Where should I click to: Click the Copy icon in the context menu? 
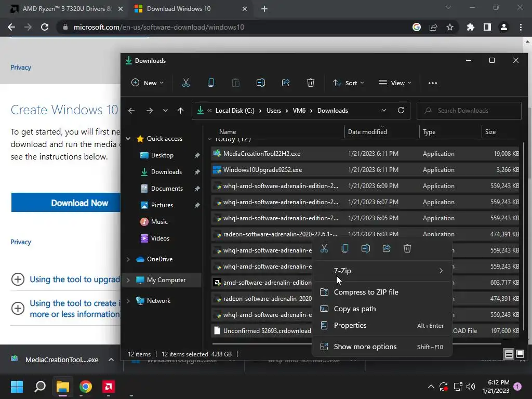(x=345, y=248)
